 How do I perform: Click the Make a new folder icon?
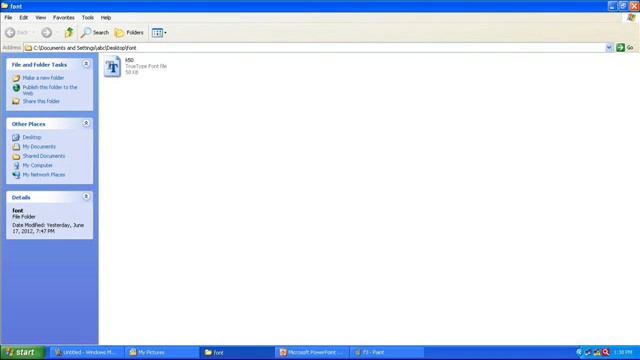[16, 78]
